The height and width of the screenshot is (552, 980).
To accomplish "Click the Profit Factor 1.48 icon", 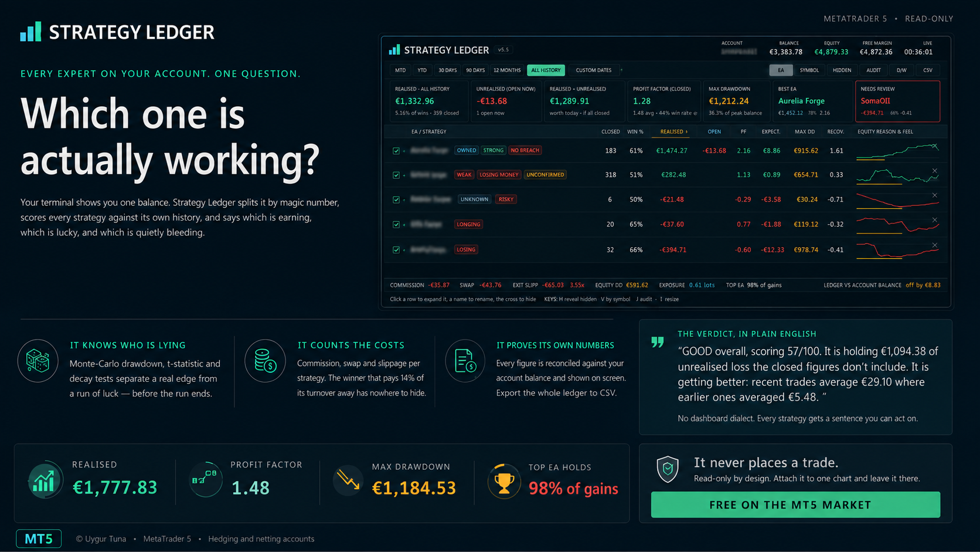I will [x=205, y=479].
